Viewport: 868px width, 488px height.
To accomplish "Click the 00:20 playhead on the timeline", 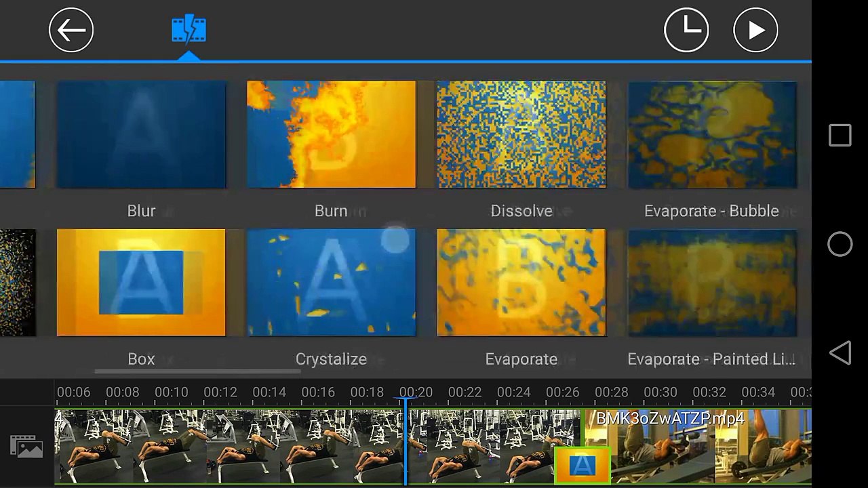I will (406, 441).
